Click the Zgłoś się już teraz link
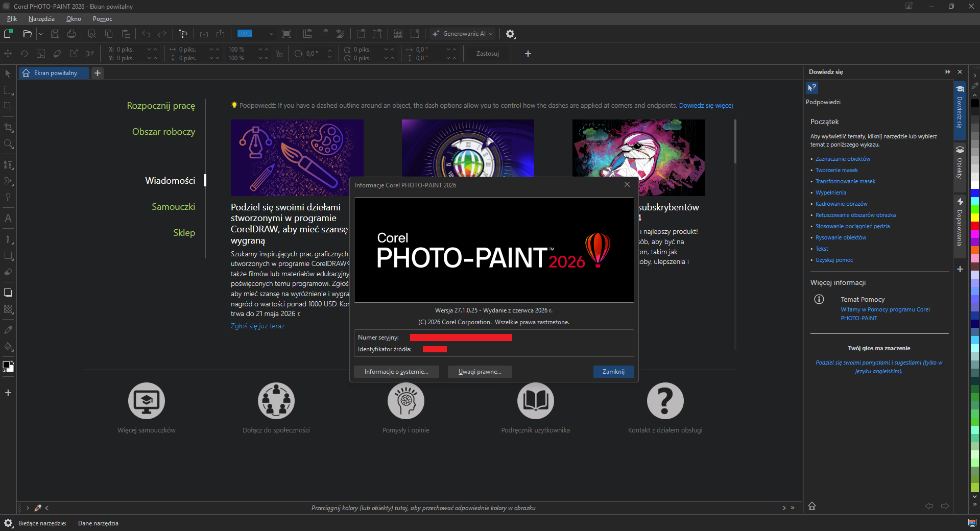This screenshot has height=531, width=980. point(257,326)
